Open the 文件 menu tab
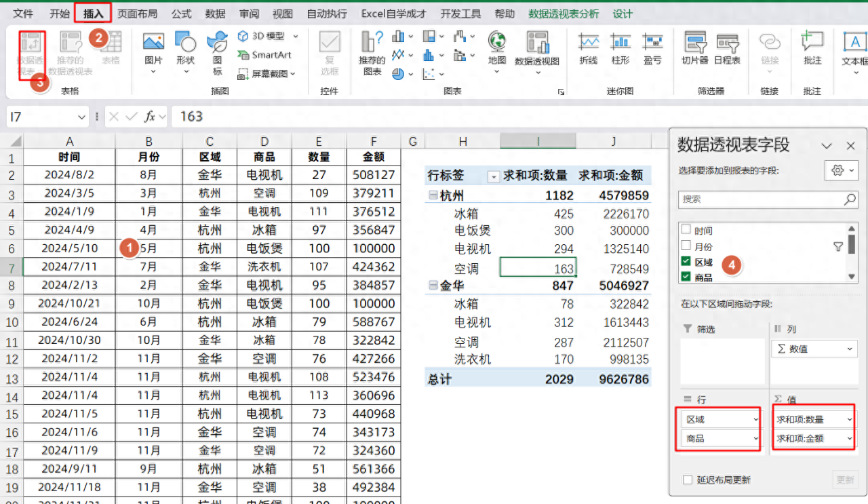 24,14
